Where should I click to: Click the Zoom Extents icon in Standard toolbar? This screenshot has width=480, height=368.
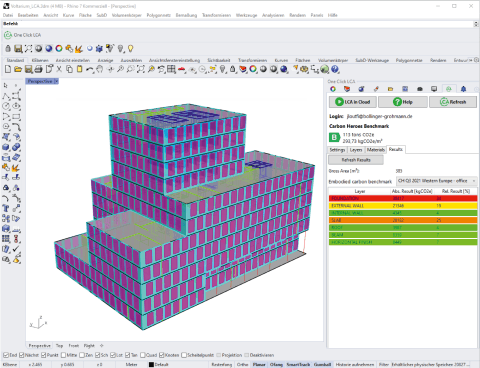pos(141,69)
